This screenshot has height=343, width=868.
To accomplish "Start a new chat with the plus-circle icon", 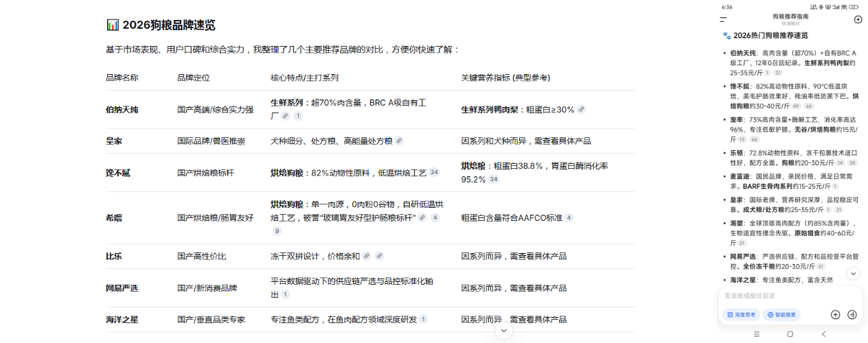I will [x=858, y=19].
